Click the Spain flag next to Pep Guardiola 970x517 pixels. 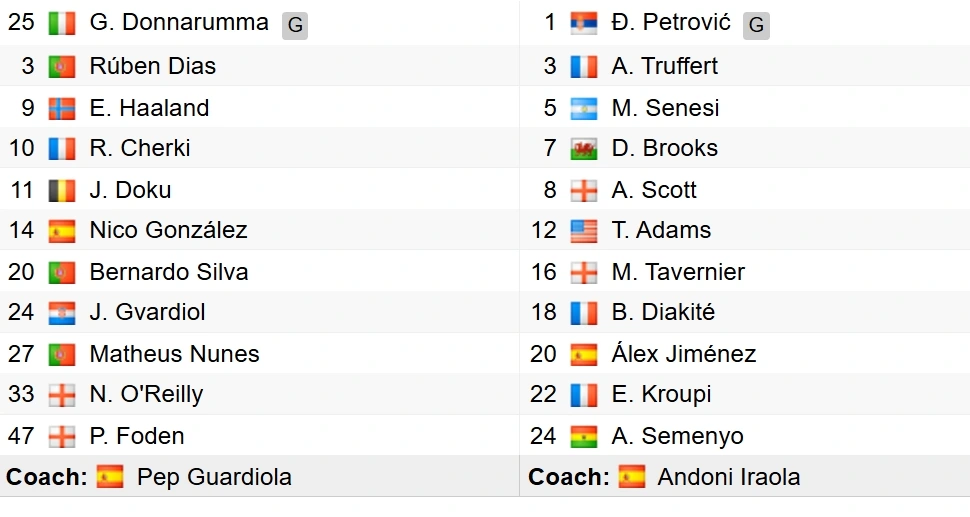110,477
